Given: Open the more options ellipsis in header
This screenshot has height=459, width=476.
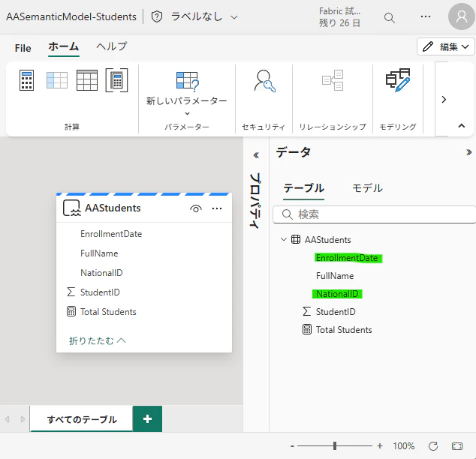Looking at the screenshot, I should [x=425, y=16].
